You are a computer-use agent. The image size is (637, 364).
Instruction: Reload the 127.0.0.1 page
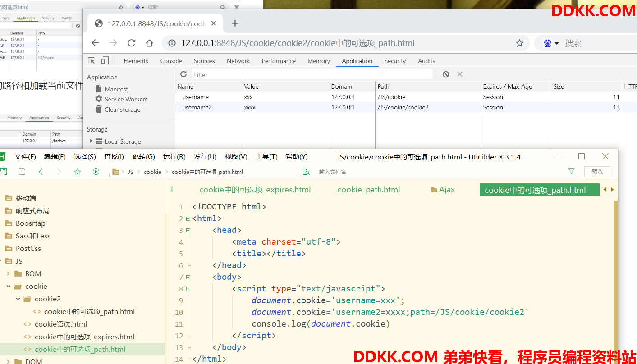(x=131, y=43)
